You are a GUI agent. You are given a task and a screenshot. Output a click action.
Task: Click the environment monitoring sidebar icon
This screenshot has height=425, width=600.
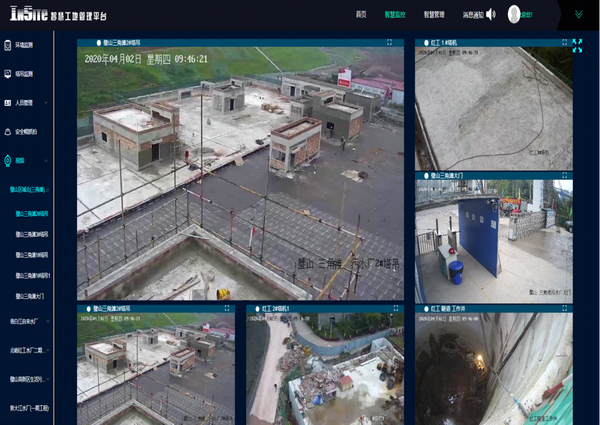click(x=9, y=46)
